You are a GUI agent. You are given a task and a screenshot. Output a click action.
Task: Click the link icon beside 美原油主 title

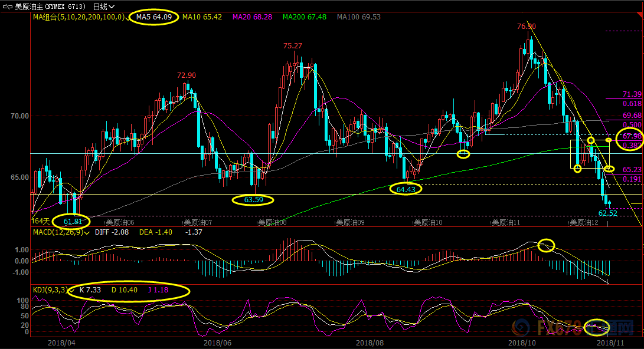[x=8, y=6]
